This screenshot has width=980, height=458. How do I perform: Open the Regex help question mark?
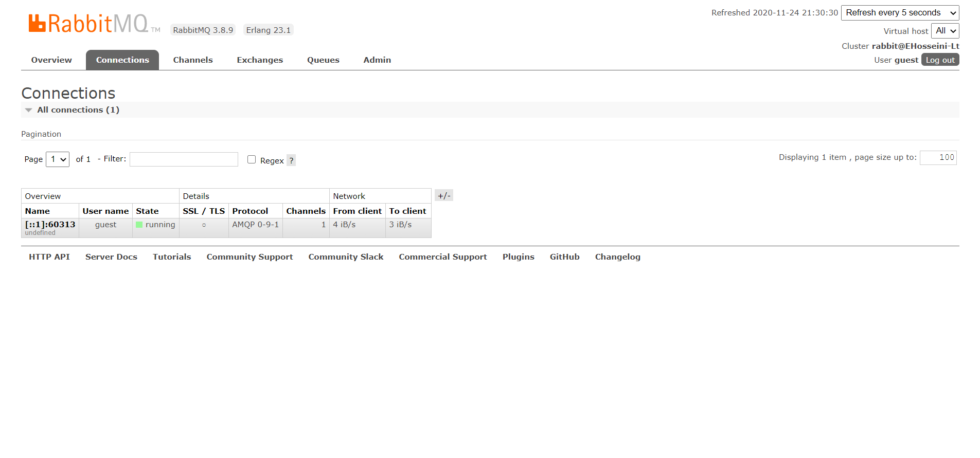(291, 160)
